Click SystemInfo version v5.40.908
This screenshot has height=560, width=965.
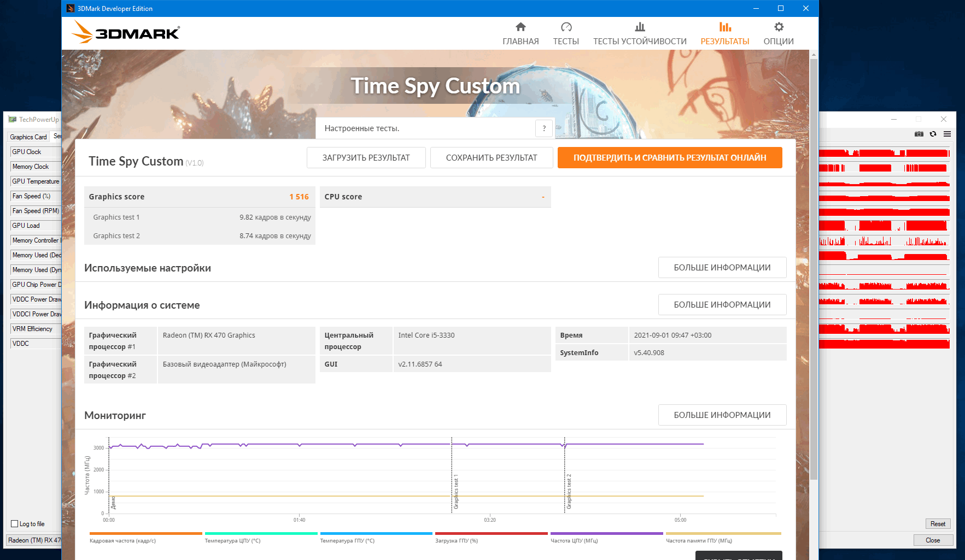pyautogui.click(x=649, y=352)
